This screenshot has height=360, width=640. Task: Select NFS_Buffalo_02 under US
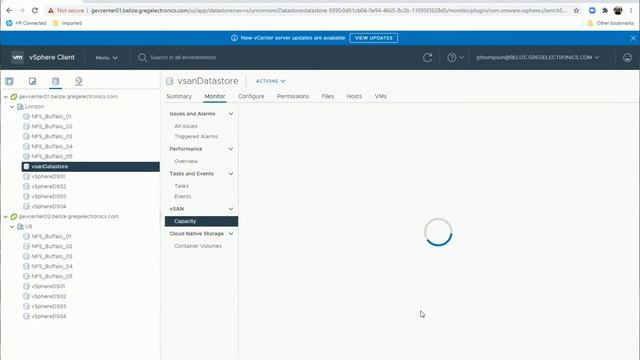51,246
